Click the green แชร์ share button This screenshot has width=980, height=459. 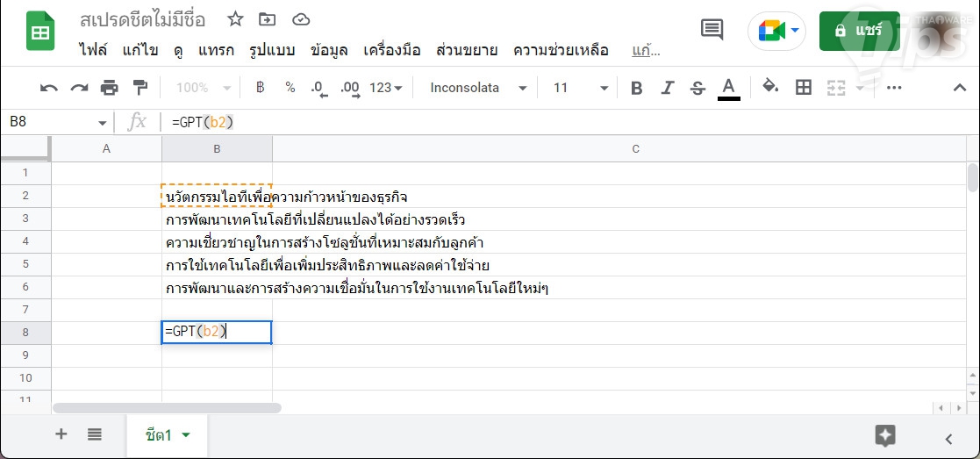pyautogui.click(x=859, y=31)
